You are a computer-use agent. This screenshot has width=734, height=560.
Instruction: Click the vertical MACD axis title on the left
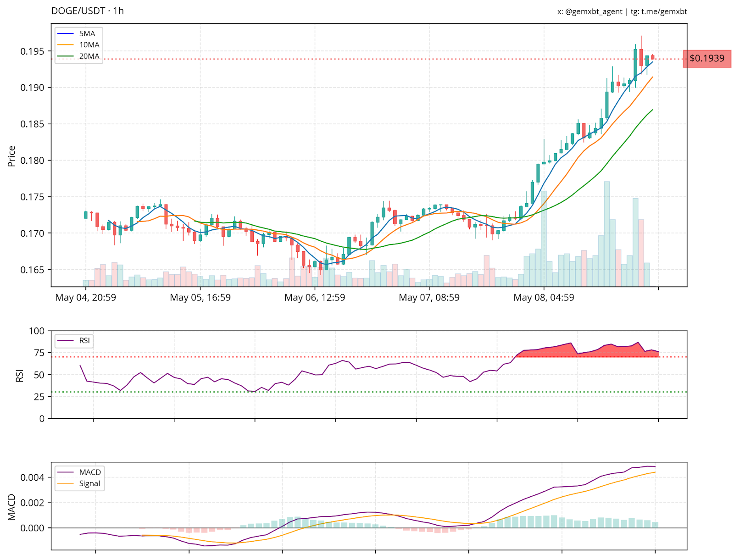point(12,507)
